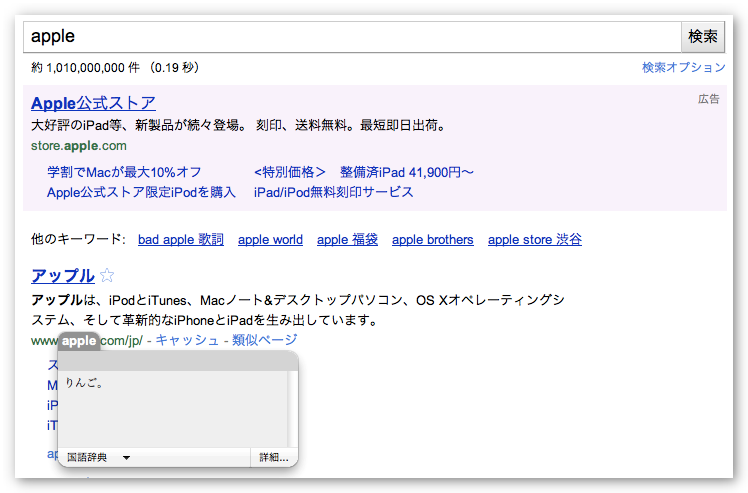Click the ad description 大好評のiPad等 text
This screenshot has height=493, width=748.
[239, 125]
